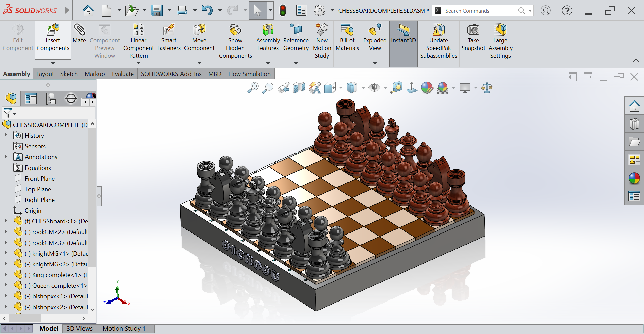Screen dimensions: 644x334
Task: Take Snapshot of the assembly
Action: tap(473, 38)
